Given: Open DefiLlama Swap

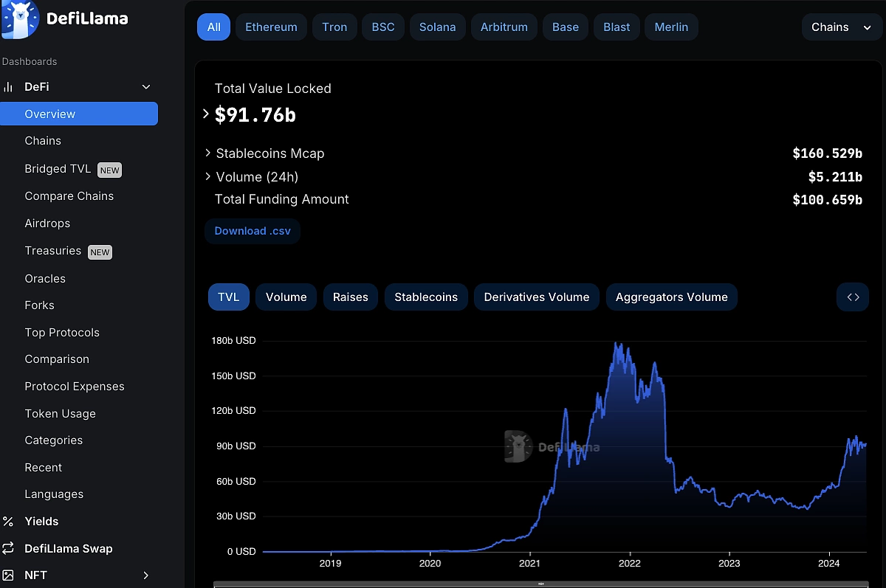Looking at the screenshot, I should 69,549.
